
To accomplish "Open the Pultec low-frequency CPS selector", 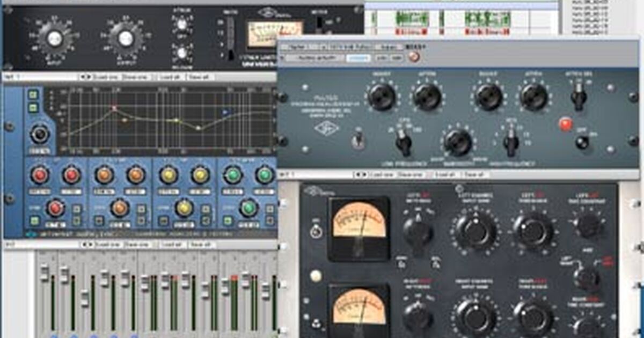I will 403,143.
